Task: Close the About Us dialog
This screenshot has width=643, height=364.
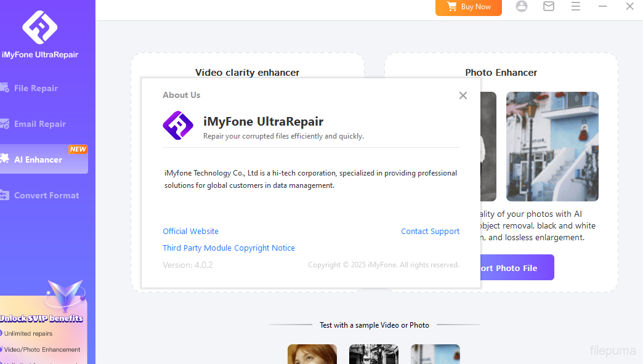Action: [x=463, y=95]
